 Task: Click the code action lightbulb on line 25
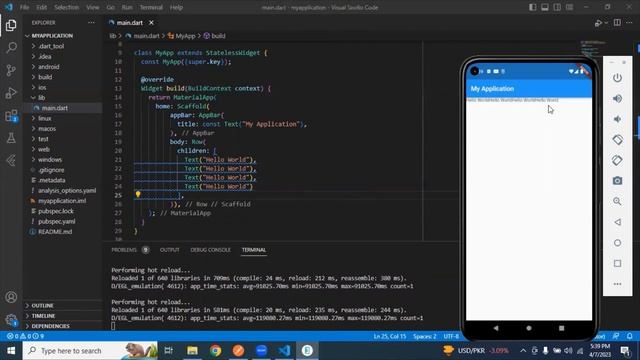point(138,195)
